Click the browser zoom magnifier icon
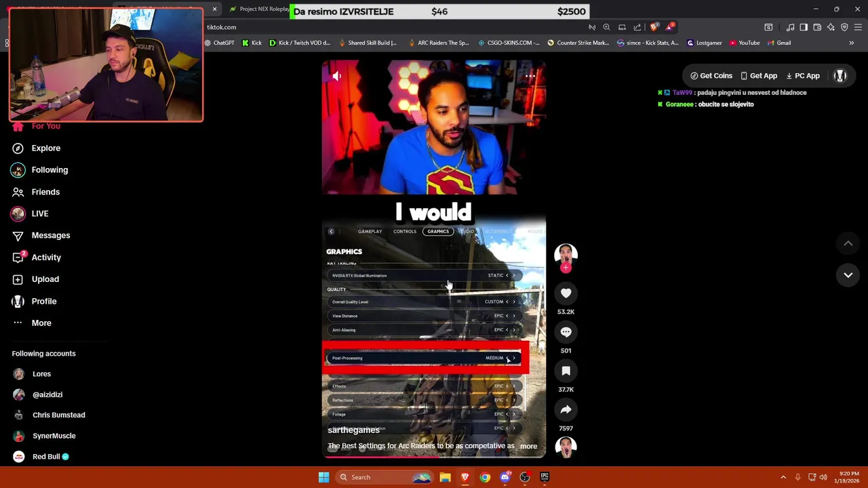This screenshot has height=488, width=868. click(x=606, y=27)
